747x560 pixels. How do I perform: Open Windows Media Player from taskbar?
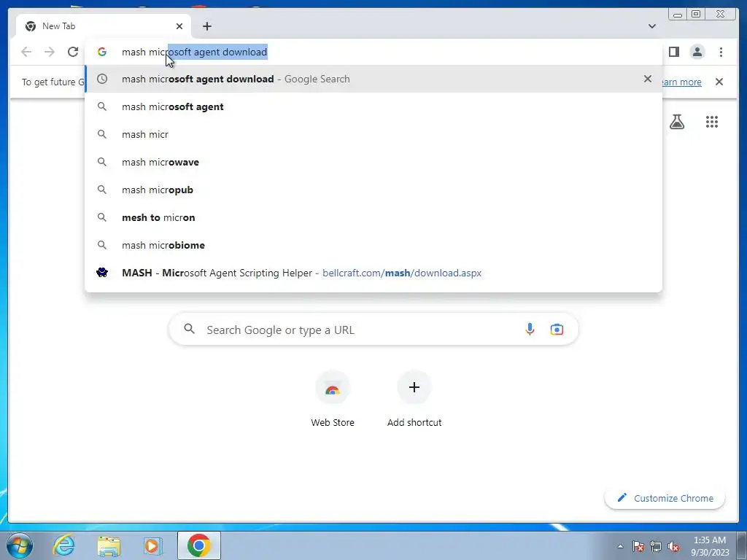click(153, 545)
